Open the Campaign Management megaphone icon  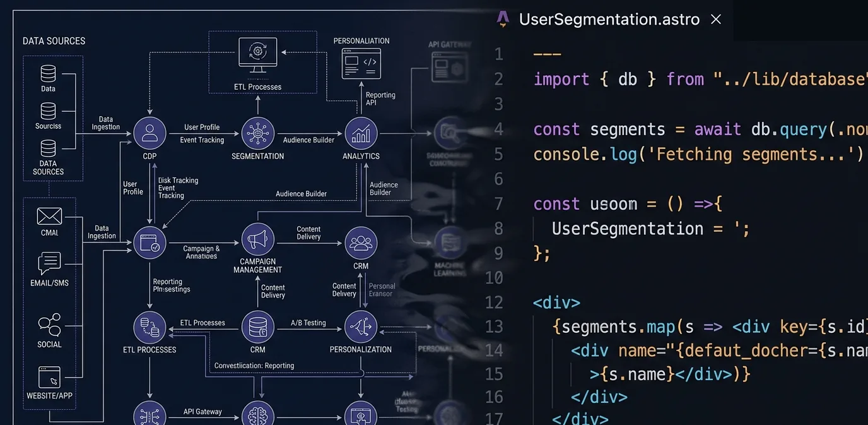coord(257,239)
